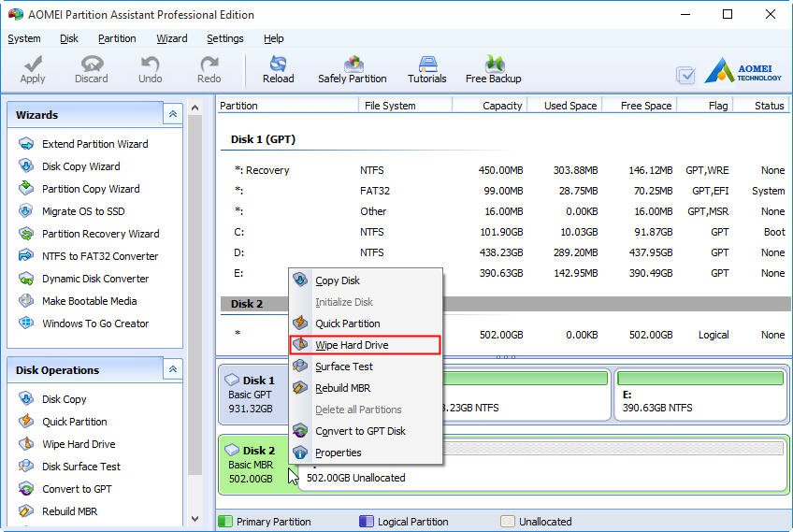Select the FAT32 EFI partition row
Viewport: 793px width, 532px height.
coord(504,191)
